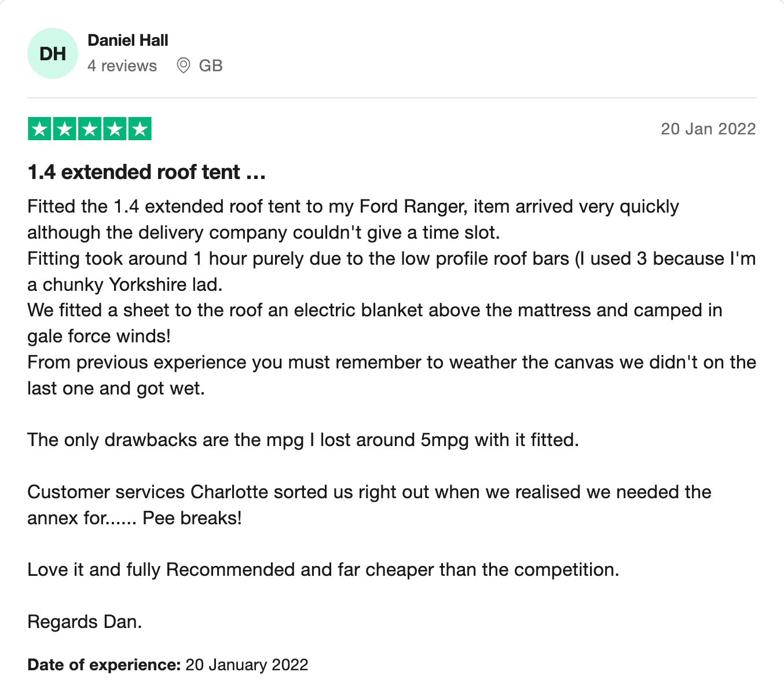Click the line starting 'Fitted the 1.4 extended'
784x694 pixels.
[x=353, y=207]
